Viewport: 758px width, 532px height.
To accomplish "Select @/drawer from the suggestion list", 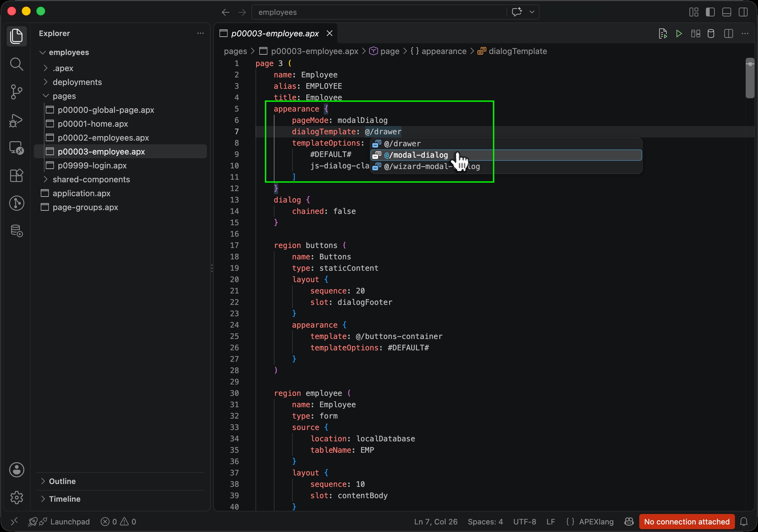I will [x=506, y=144].
